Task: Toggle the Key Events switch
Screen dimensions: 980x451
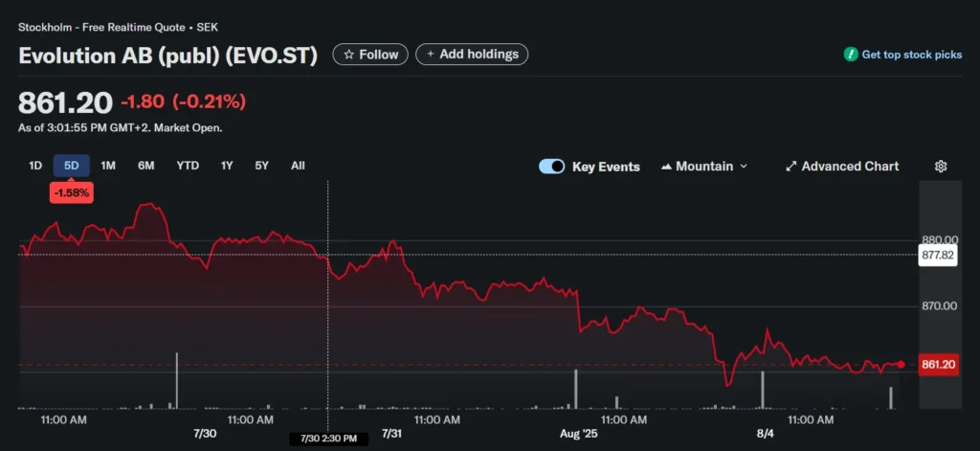Action: click(x=552, y=167)
